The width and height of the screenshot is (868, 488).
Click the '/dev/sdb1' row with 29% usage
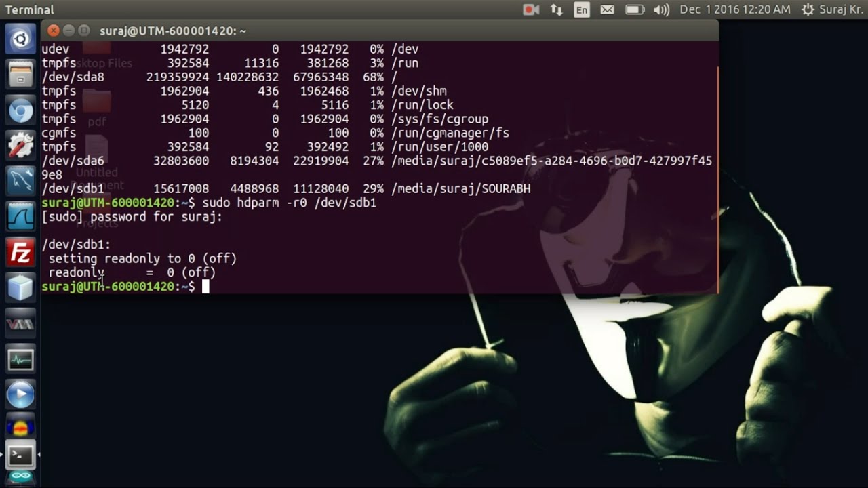(x=286, y=189)
